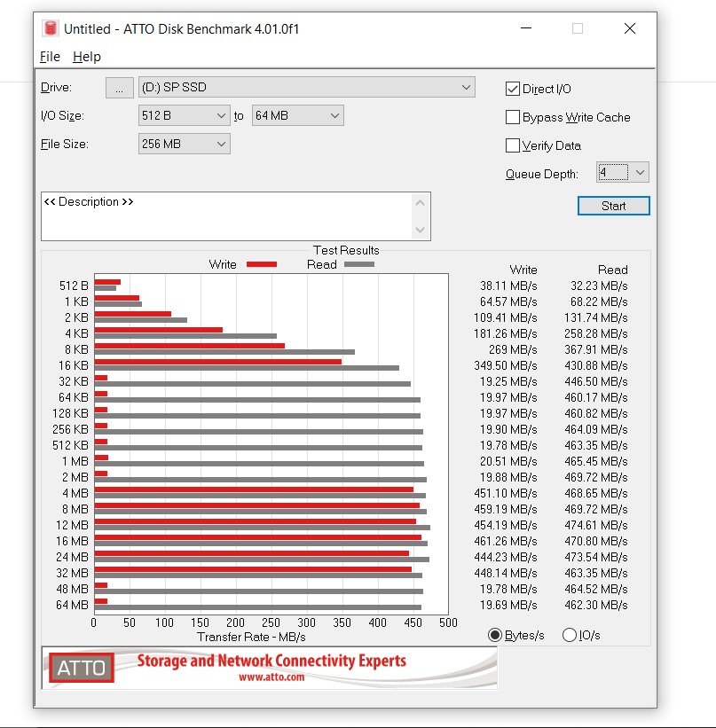This screenshot has width=716, height=728.
Task: Click the write value '448.14 MB/s'
Action: pos(506,573)
